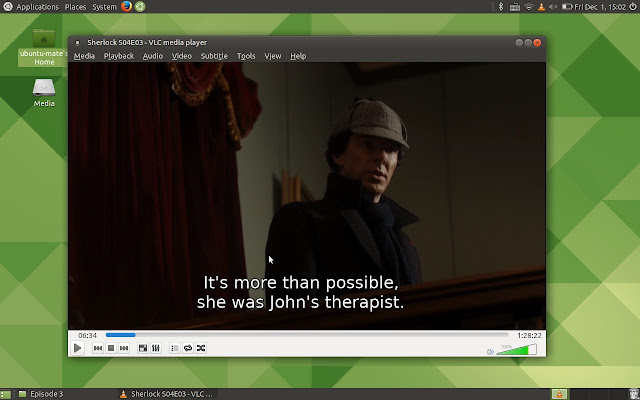Screen dimensions: 640x400
Task: Open the Video menu
Action: [x=181, y=56]
